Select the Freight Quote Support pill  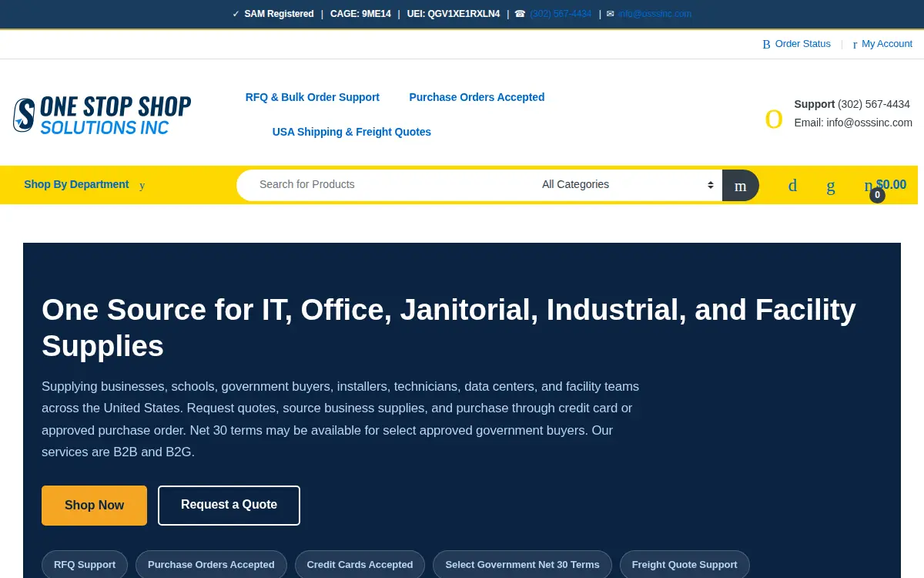pyautogui.click(x=685, y=565)
